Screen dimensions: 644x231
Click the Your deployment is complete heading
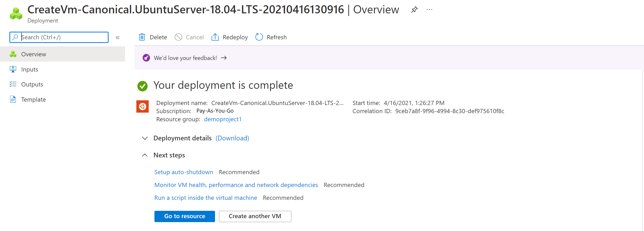coord(223,85)
